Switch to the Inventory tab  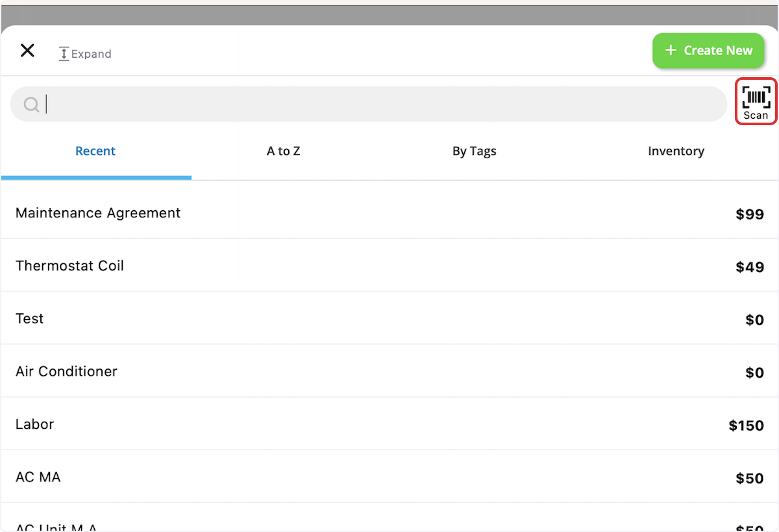676,151
